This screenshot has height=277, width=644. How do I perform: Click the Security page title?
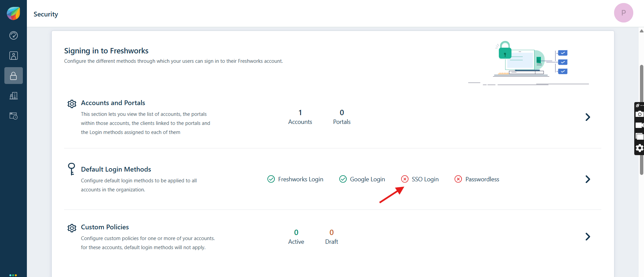click(46, 14)
